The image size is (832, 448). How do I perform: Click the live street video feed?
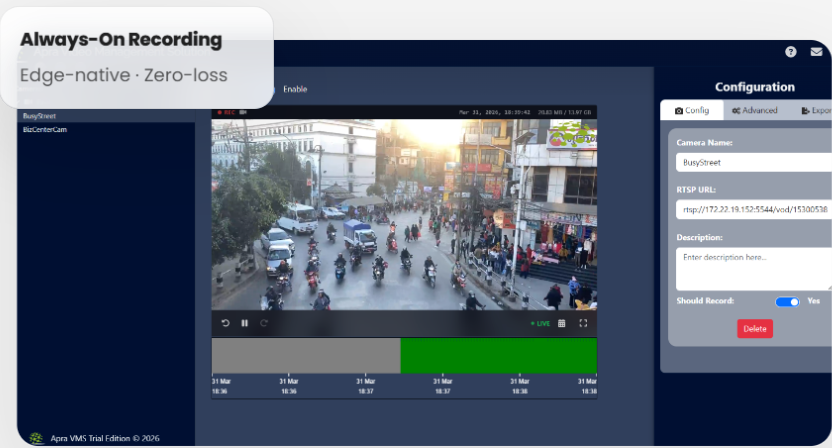click(x=404, y=214)
